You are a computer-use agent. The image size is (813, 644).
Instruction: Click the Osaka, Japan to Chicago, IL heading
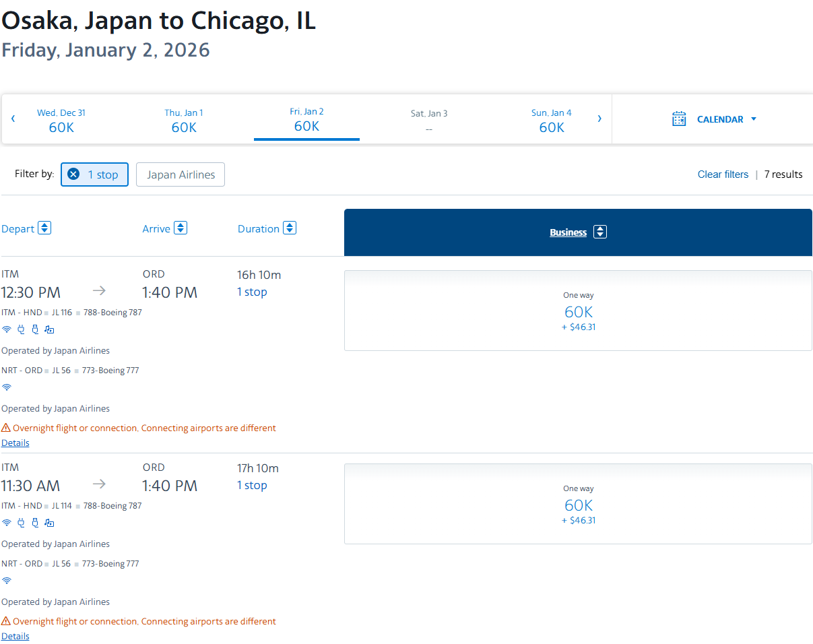point(158,21)
